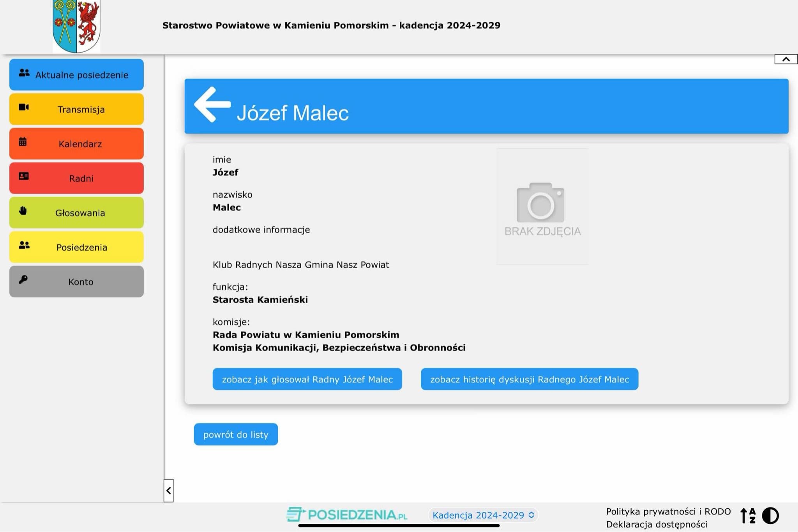
Task: Open Deklaracja dostępności link
Action: (656, 525)
